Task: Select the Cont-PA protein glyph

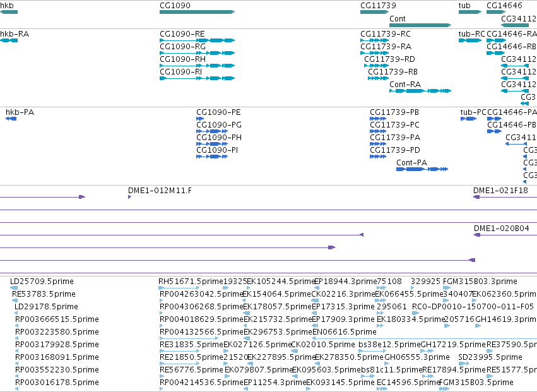Action: coord(422,169)
